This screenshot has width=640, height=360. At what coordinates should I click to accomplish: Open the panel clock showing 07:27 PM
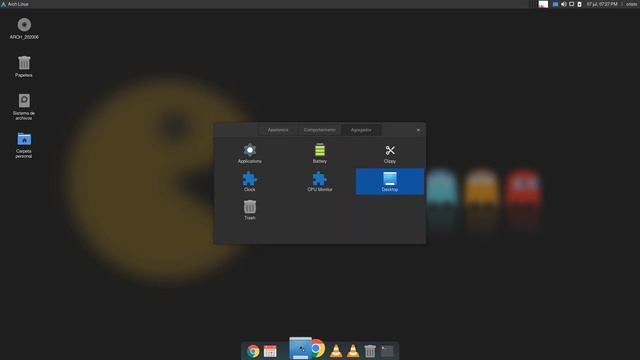602,4
